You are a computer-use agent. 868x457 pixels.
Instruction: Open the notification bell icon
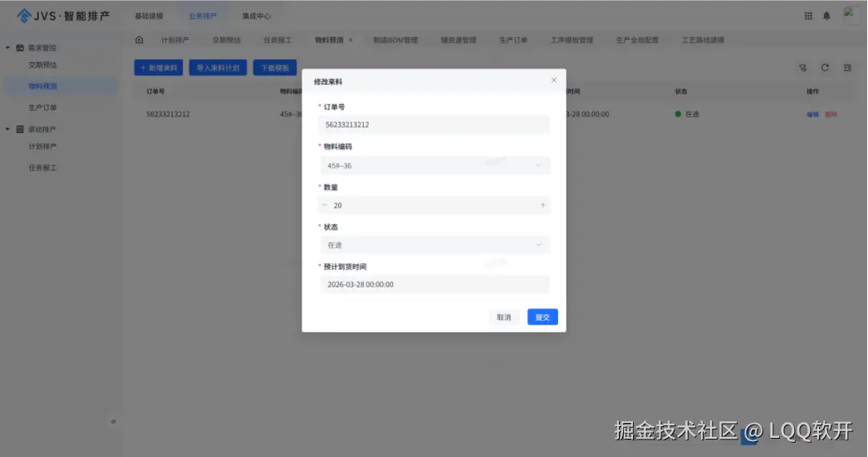[x=826, y=16]
